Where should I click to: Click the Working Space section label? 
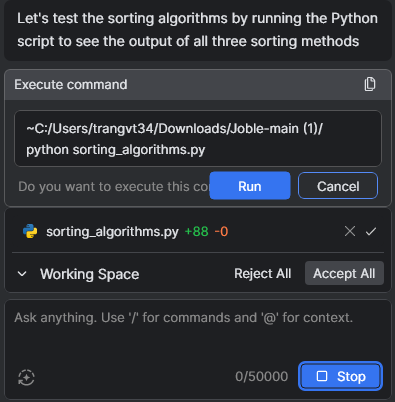pos(90,274)
